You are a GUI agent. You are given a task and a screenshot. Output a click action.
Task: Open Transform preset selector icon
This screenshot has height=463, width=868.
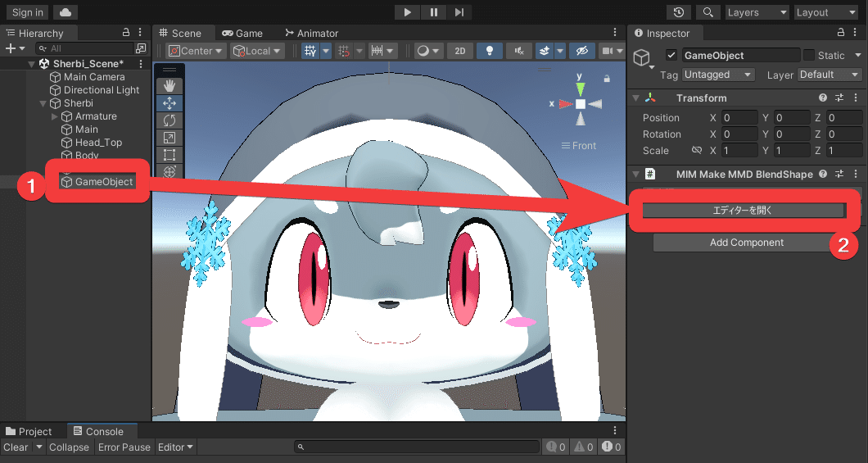(x=839, y=98)
